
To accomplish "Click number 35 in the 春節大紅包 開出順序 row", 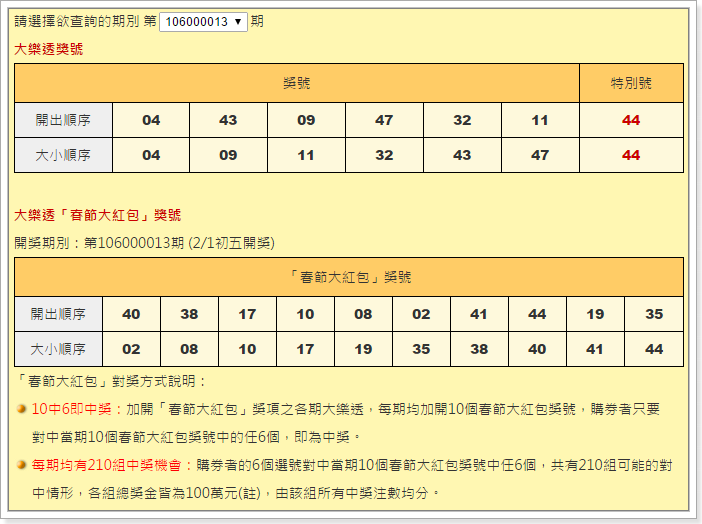I will tap(654, 314).
